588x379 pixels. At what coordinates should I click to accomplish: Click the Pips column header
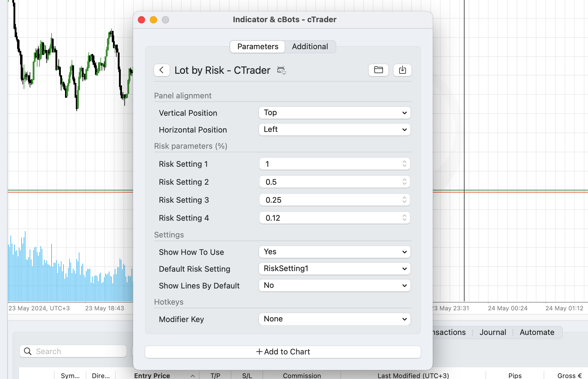515,376
